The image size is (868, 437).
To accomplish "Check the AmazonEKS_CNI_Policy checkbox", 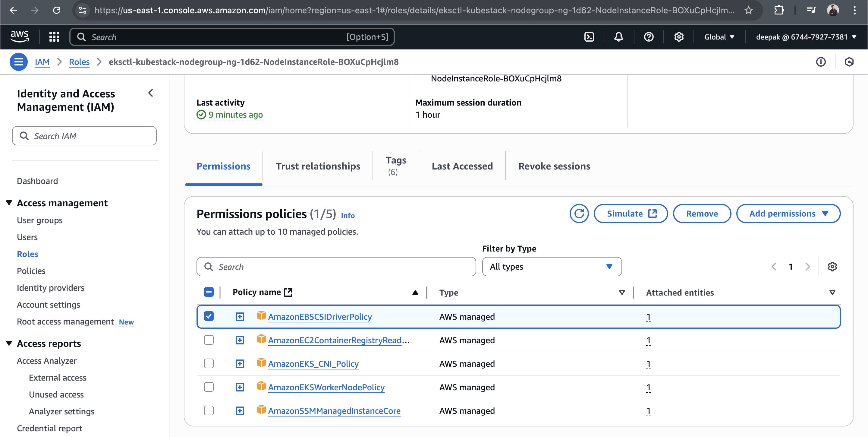I will point(209,363).
